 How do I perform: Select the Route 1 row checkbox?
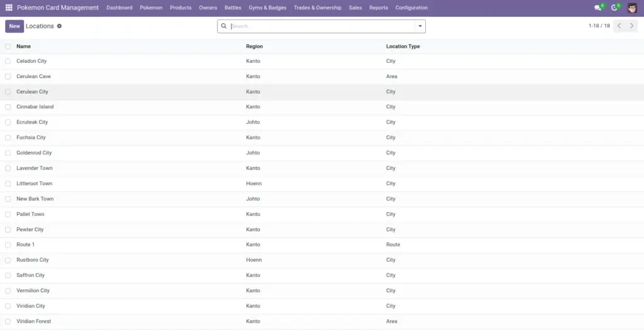pyautogui.click(x=8, y=245)
